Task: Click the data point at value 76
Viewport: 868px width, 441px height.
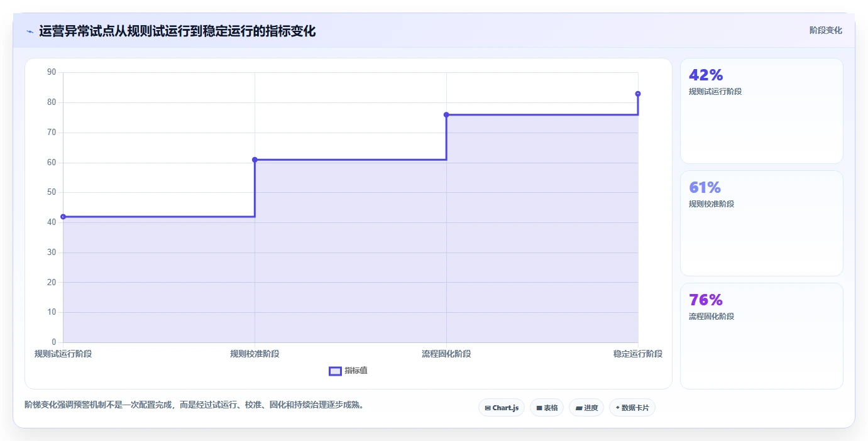Action: (x=446, y=115)
